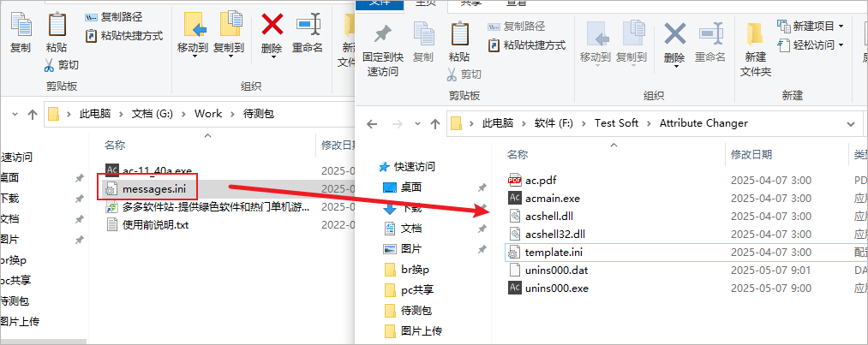Click the Rename icon in left ribbon
Screen dimensions: 868x345
tap(308, 25)
